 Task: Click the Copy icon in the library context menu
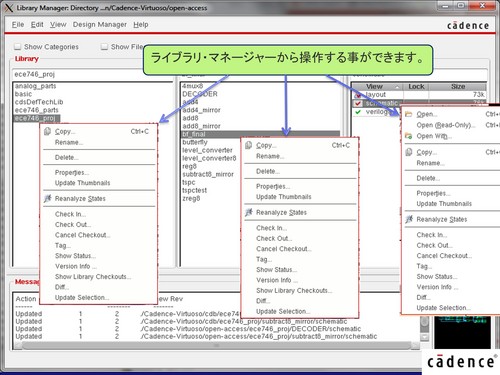click(47, 131)
